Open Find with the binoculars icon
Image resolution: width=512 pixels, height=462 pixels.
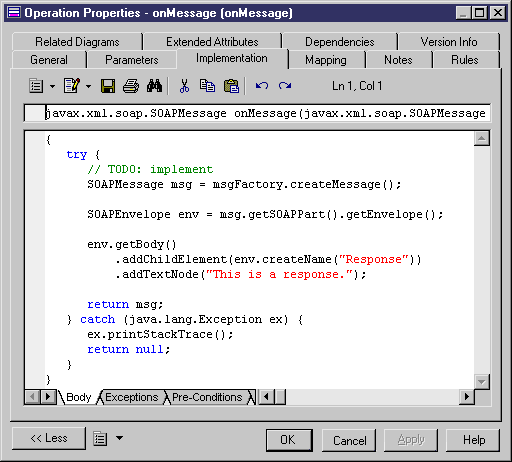tap(154, 86)
